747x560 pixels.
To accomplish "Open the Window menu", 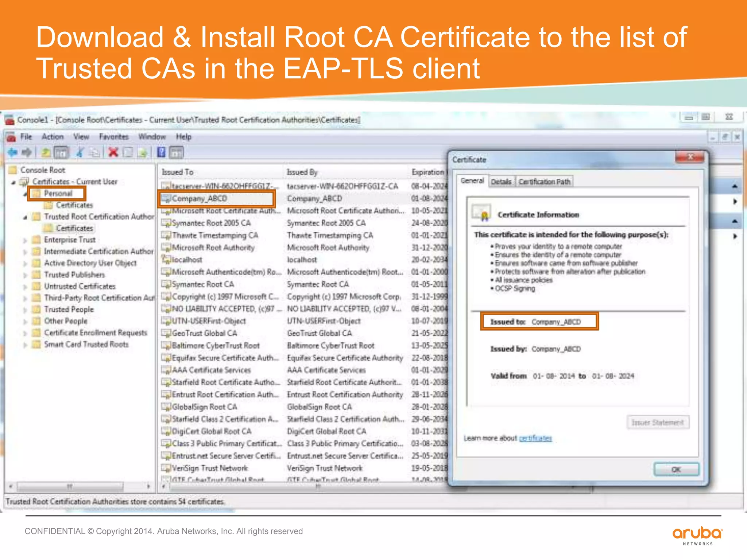I will (152, 137).
